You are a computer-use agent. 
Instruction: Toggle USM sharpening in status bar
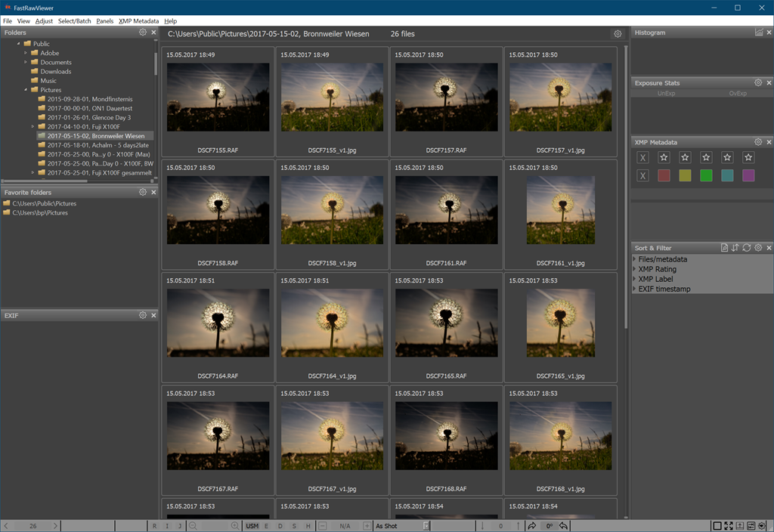(x=252, y=526)
